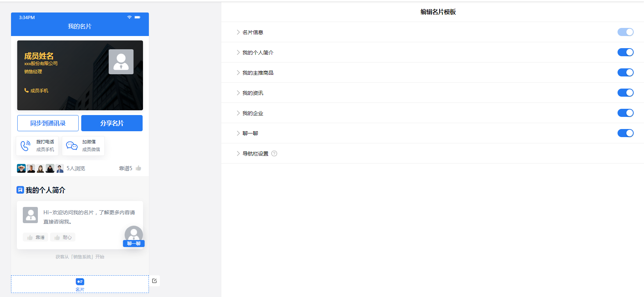Toggle the 我的个人简介 switch off
644x297 pixels.
click(x=625, y=52)
